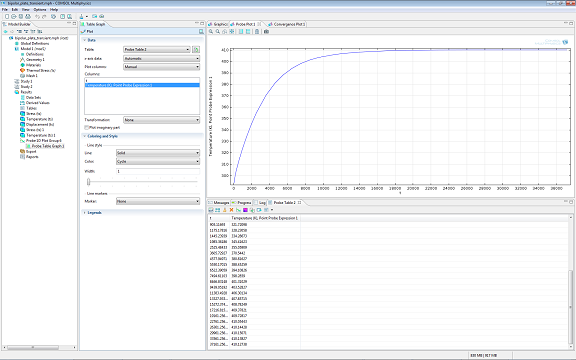
Task: Click the purple surface plot icon in table toolbar
Action: pyautogui.click(x=245, y=210)
